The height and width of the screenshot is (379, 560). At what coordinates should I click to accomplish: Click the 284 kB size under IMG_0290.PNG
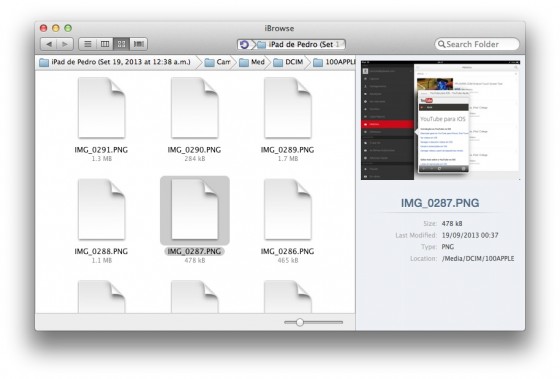point(195,159)
